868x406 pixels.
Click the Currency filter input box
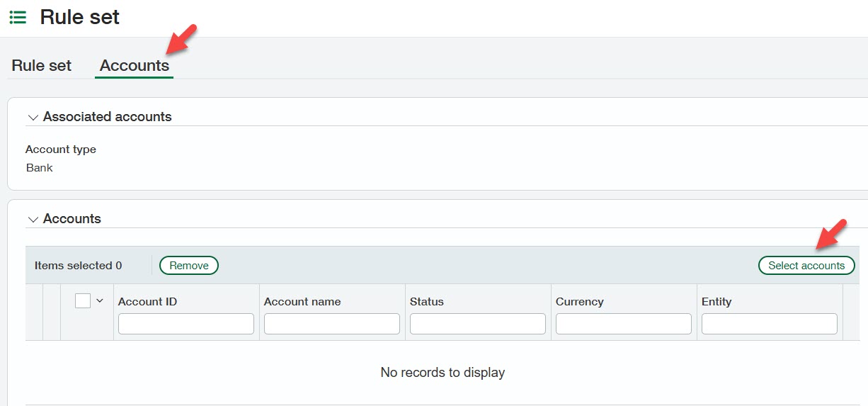coord(624,324)
